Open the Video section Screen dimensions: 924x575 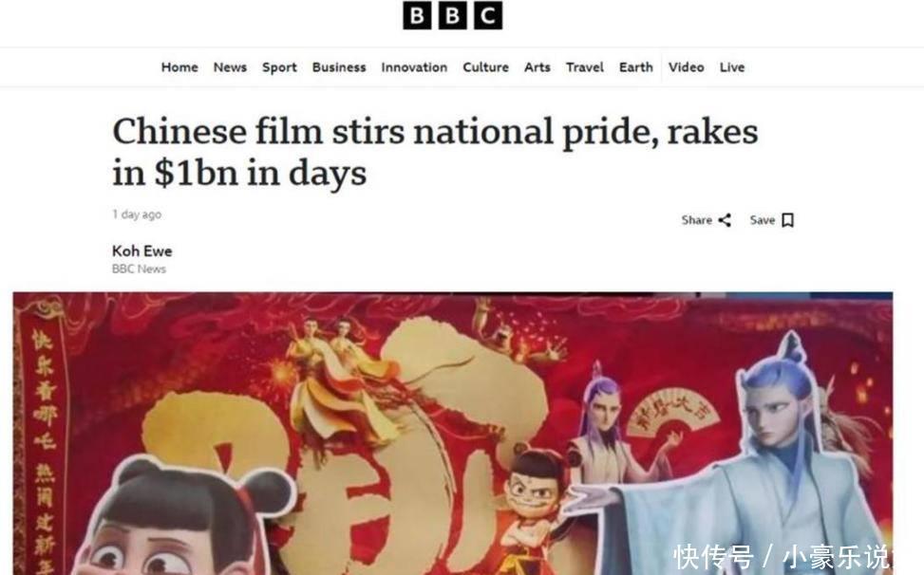[686, 67]
